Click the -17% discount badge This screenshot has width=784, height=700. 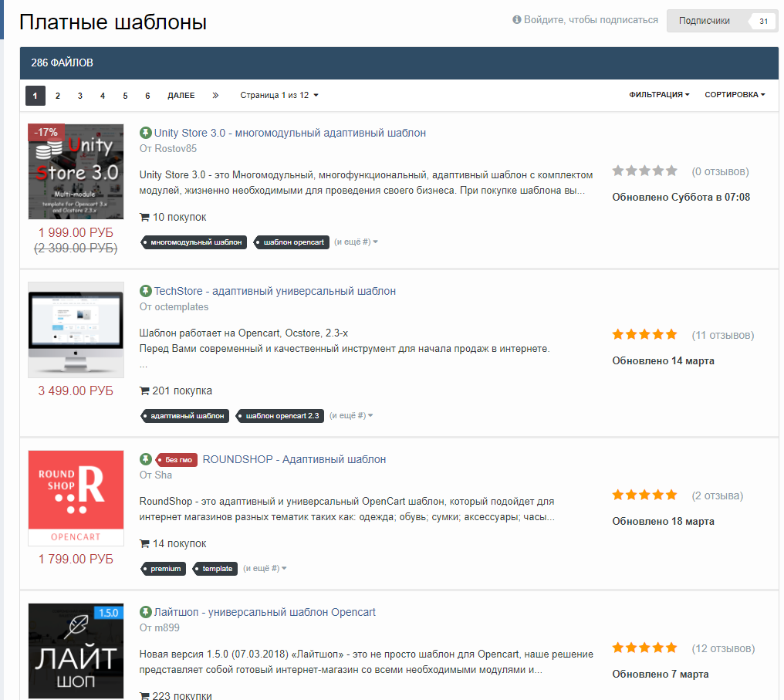46,133
